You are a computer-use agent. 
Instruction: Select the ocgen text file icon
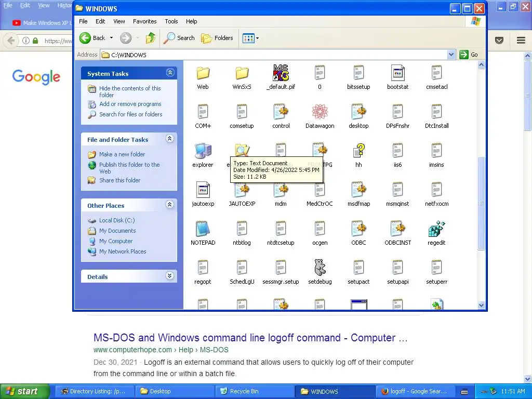[x=320, y=229]
